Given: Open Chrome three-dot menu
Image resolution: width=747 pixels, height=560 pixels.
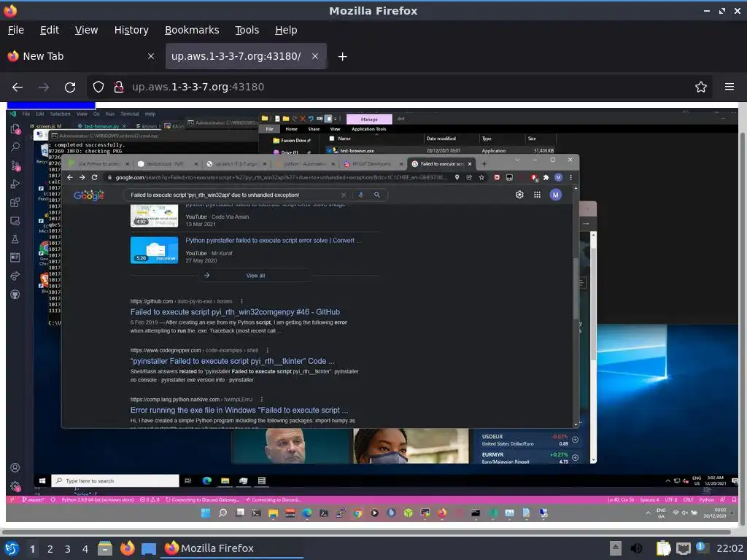Looking at the screenshot, I should pos(570,178).
